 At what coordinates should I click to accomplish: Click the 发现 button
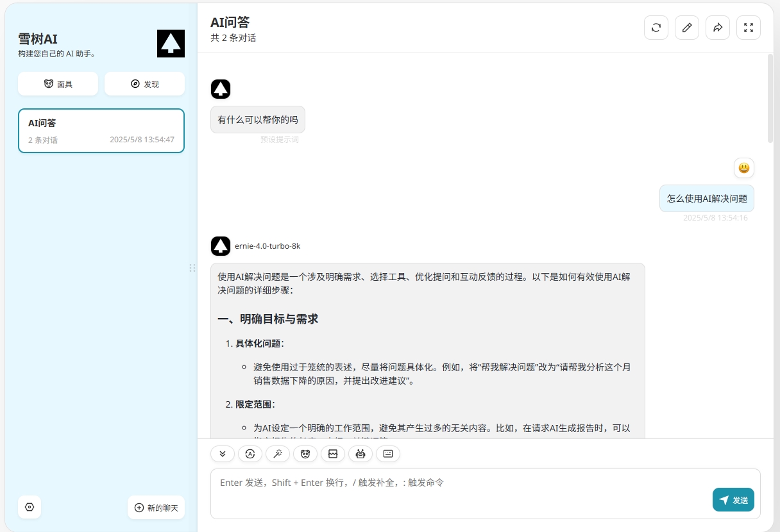click(144, 84)
